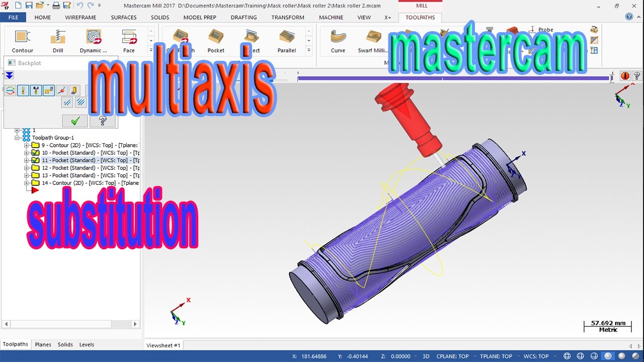Expand operation 9 Contour (2D) node

pyautogui.click(x=27, y=145)
